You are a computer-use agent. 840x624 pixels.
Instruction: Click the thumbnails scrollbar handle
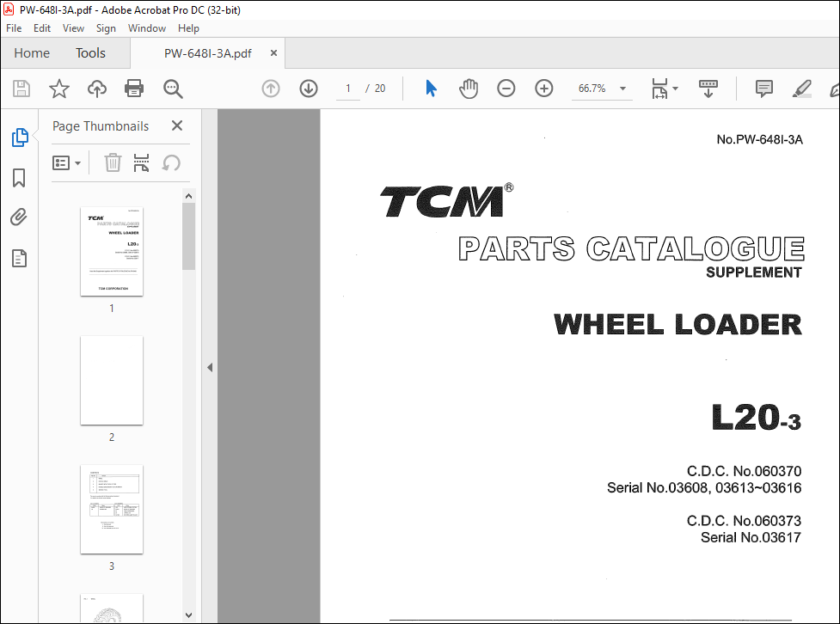188,236
